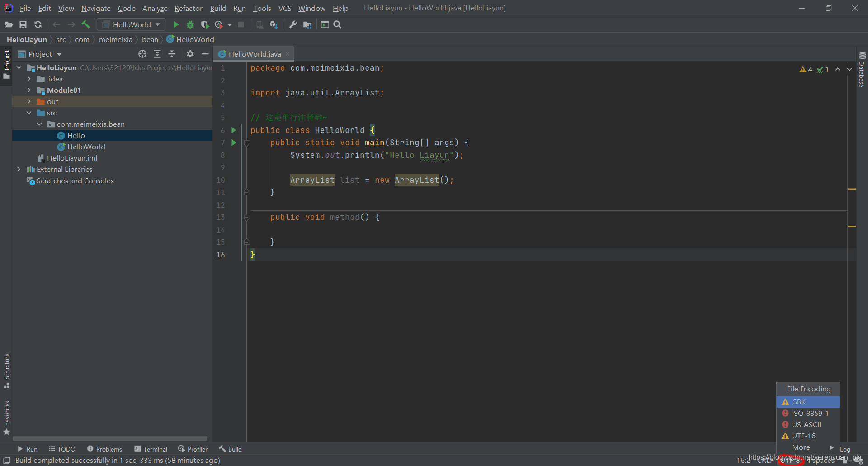Build project with hammer icon
Image resolution: width=868 pixels, height=466 pixels.
click(x=86, y=24)
